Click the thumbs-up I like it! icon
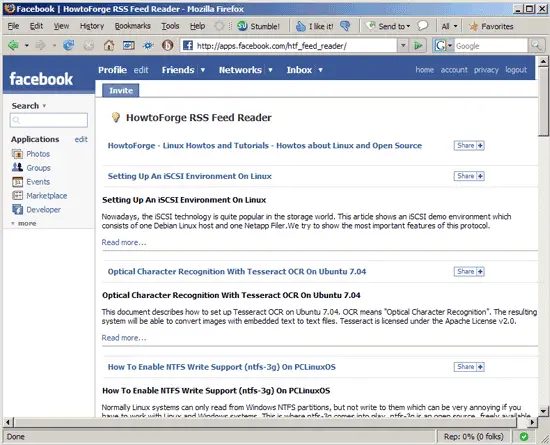550x445 pixels. pos(301,26)
